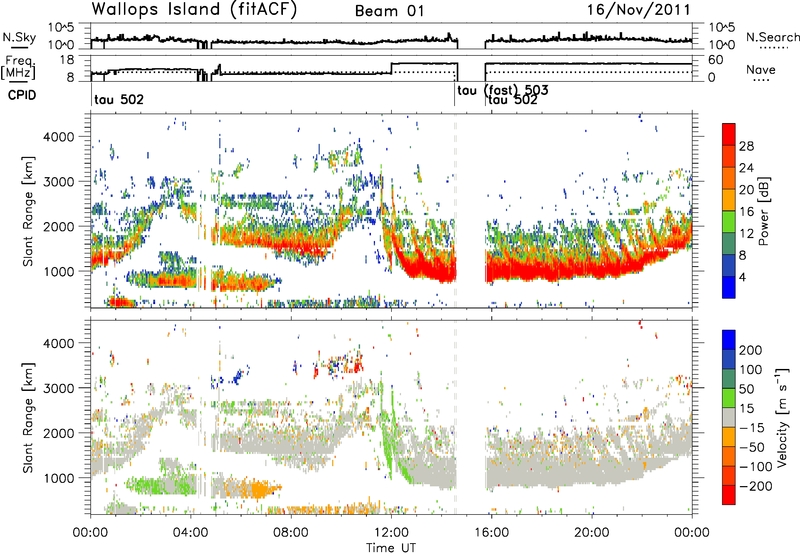Click the '16:00' time axis tick label
Viewport: 800px width, 554px height.
[491, 533]
